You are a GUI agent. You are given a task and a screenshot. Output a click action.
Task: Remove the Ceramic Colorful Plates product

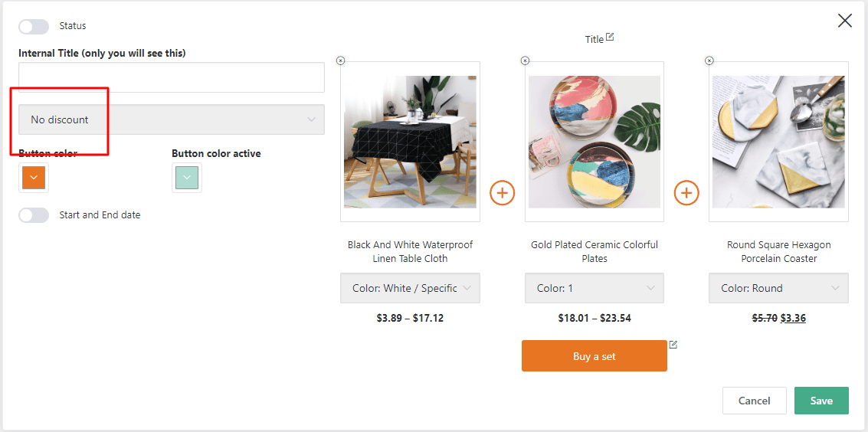click(x=525, y=61)
